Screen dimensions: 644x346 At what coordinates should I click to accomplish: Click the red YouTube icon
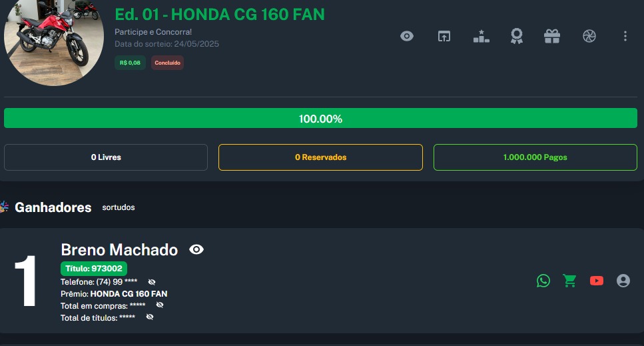coord(597,281)
